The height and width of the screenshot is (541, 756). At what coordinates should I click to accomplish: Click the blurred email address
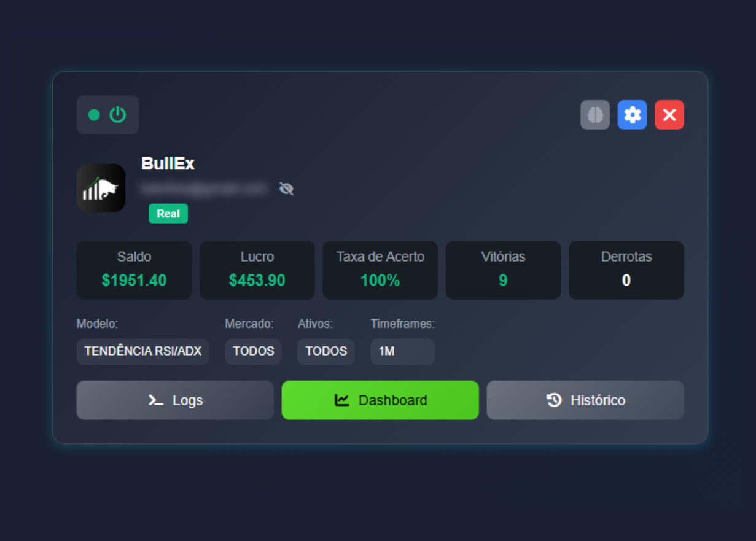(203, 188)
